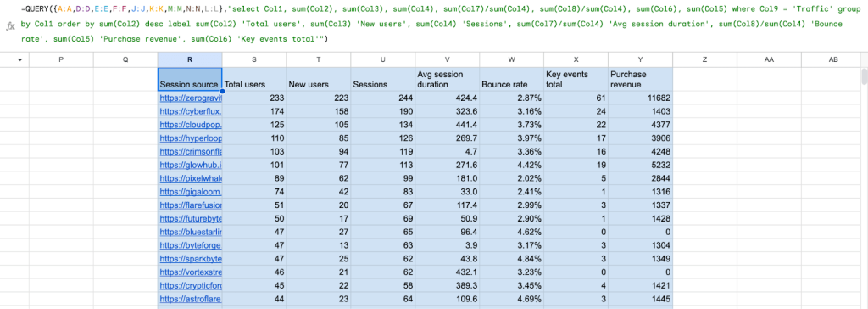This screenshot has height=309, width=868.
Task: Open the select-all corner dropdown arrow
Action: (20, 60)
